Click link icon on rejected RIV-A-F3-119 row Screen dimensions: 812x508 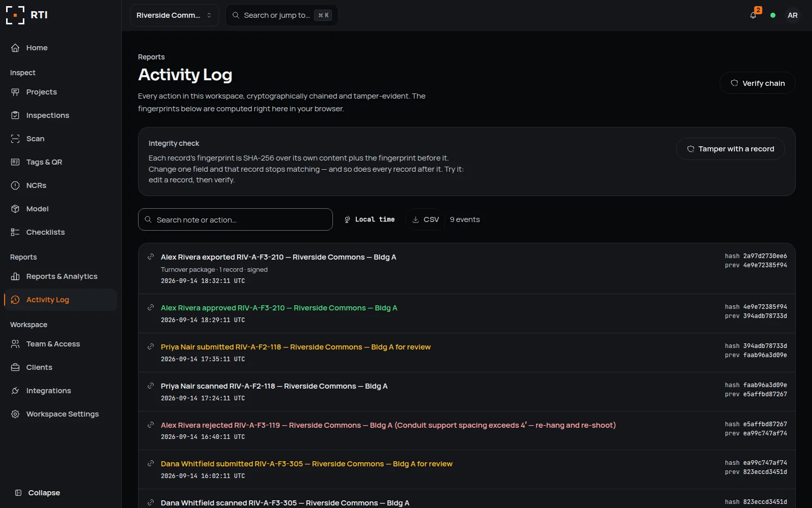[x=151, y=425]
